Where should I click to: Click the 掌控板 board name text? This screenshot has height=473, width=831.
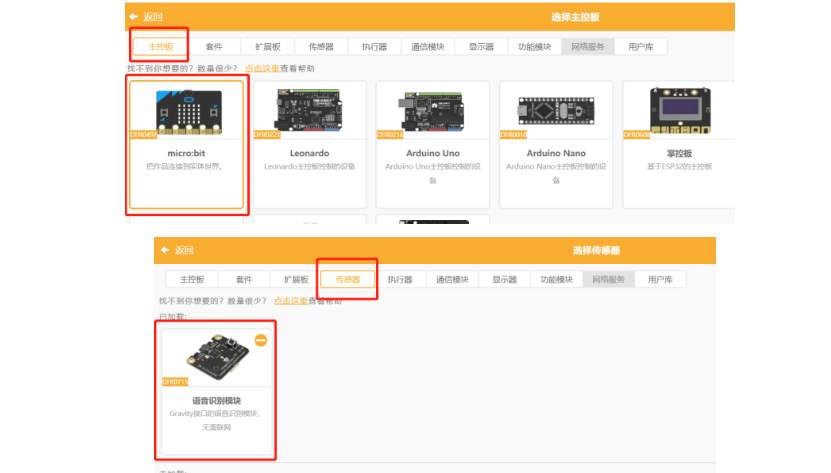coord(679,153)
